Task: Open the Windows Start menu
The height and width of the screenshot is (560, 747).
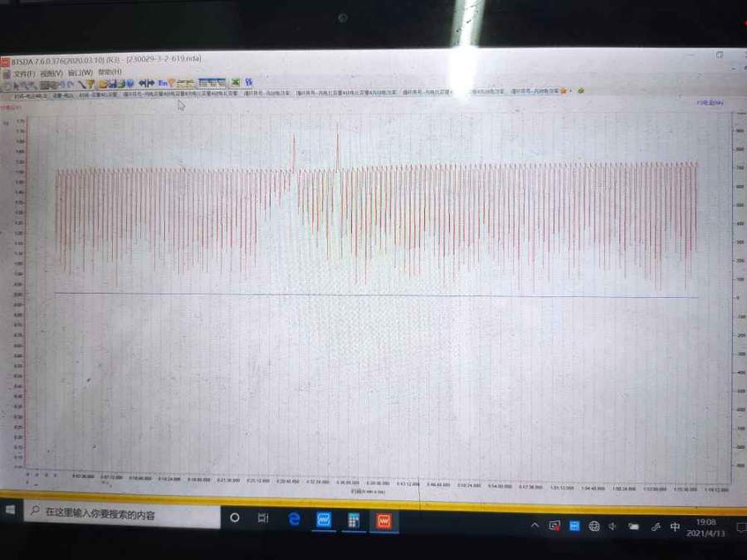Action: (x=10, y=511)
